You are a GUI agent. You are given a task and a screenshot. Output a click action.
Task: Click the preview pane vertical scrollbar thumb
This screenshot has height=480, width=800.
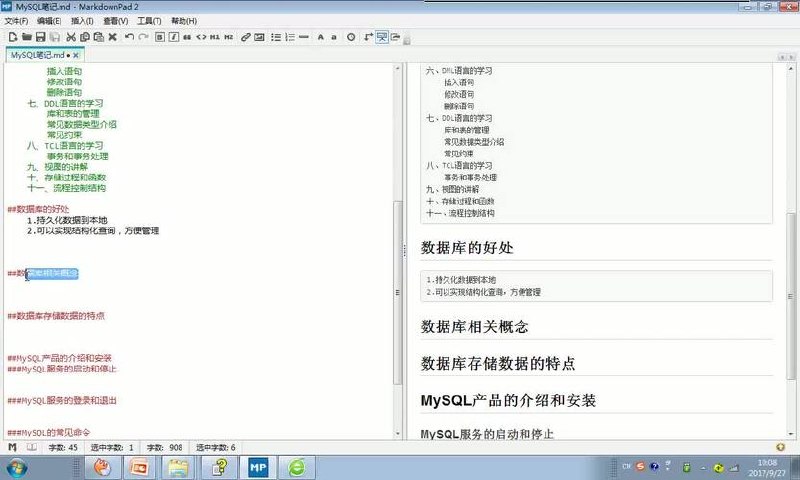[791, 296]
